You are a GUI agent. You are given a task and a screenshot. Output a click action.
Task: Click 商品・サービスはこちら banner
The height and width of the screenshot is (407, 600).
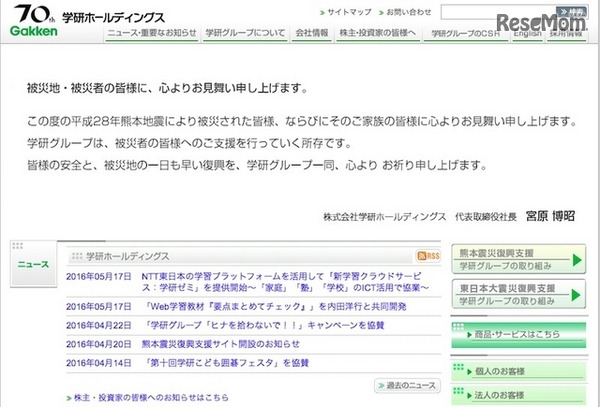[x=518, y=335]
